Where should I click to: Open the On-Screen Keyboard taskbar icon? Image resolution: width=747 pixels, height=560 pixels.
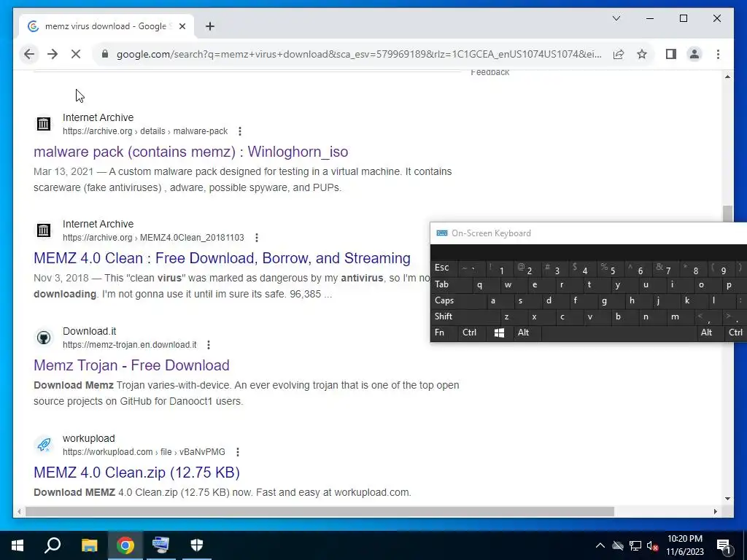click(160, 545)
